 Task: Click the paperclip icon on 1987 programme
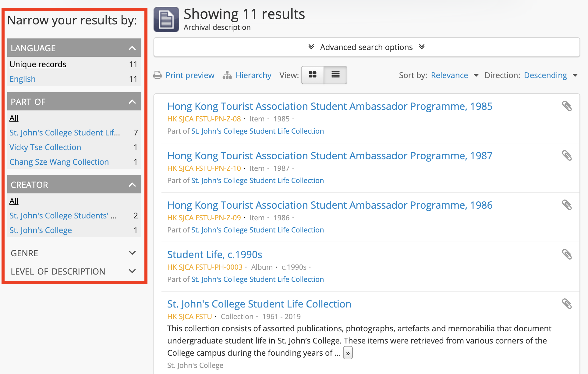[567, 156]
